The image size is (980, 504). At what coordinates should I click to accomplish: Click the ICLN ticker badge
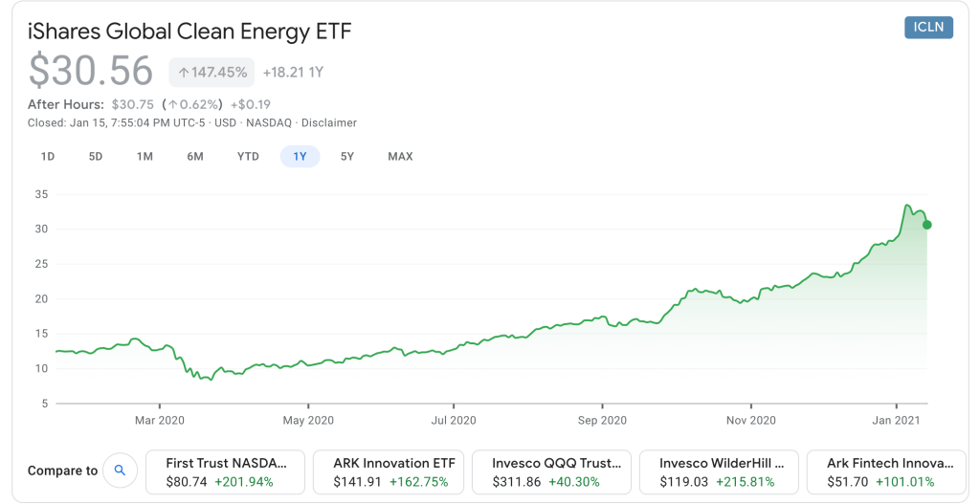[x=928, y=27]
